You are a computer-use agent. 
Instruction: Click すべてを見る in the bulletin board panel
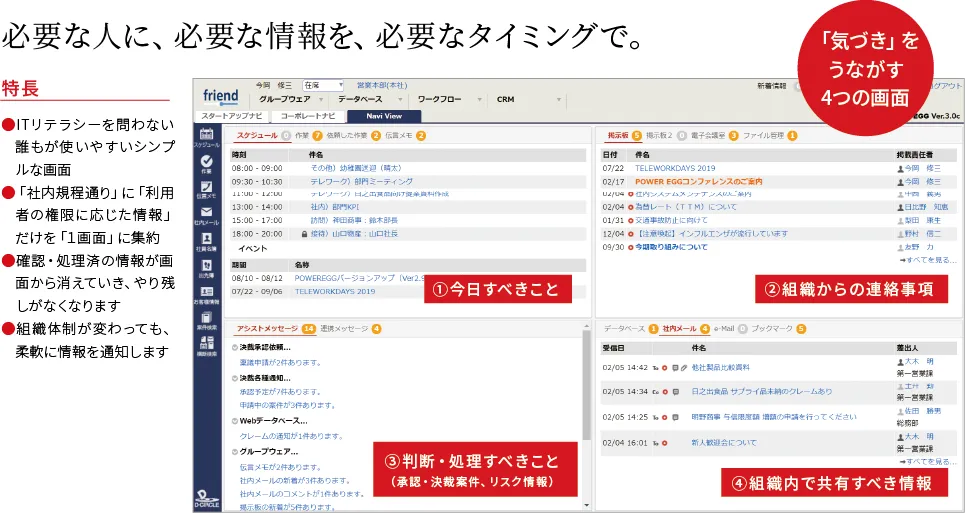coord(927,261)
